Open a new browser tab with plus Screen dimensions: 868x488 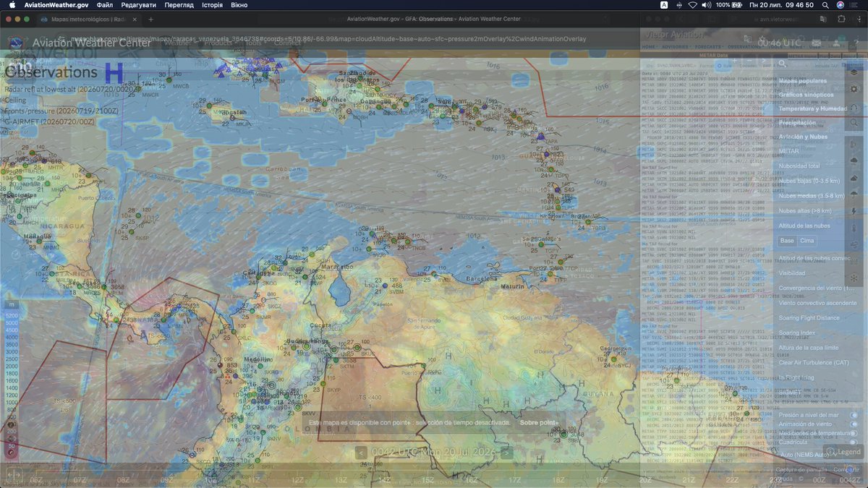tap(150, 20)
